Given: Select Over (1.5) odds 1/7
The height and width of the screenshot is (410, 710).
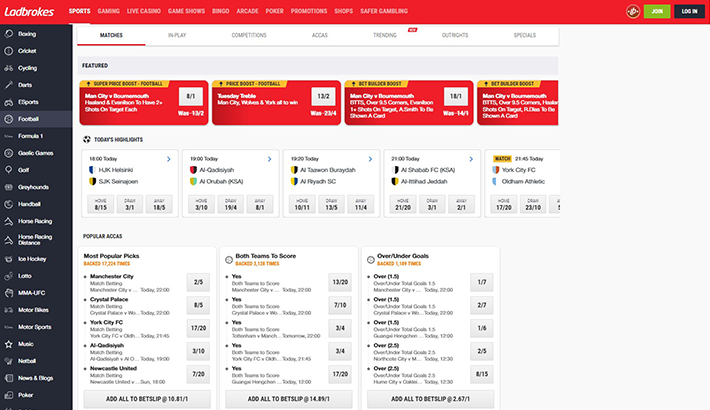Looking at the screenshot, I should 482,282.
